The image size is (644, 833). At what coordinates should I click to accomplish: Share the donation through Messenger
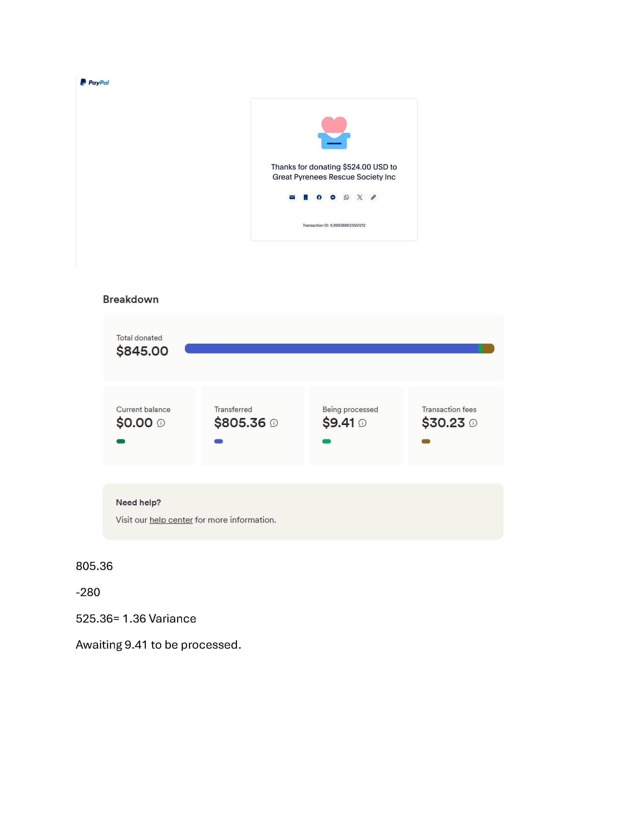click(333, 197)
